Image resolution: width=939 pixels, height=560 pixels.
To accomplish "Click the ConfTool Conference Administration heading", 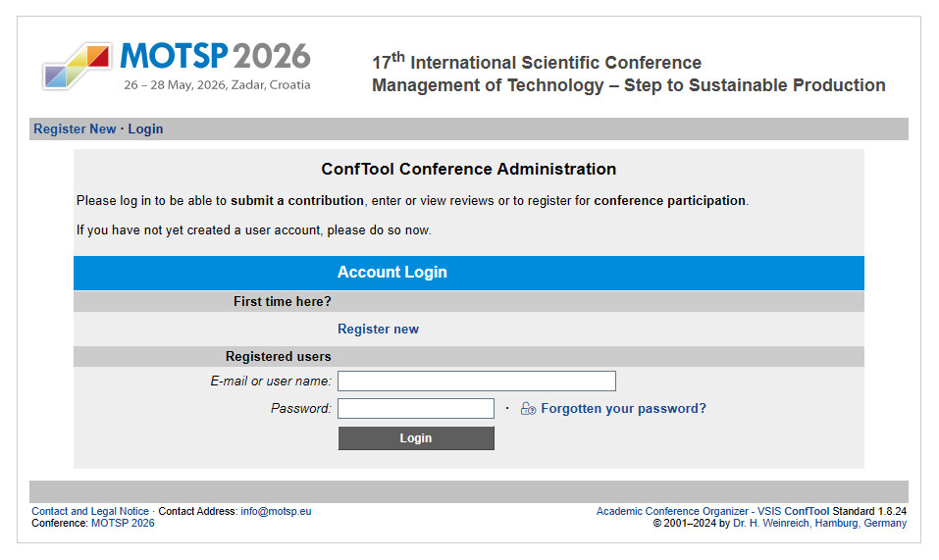I will click(468, 170).
